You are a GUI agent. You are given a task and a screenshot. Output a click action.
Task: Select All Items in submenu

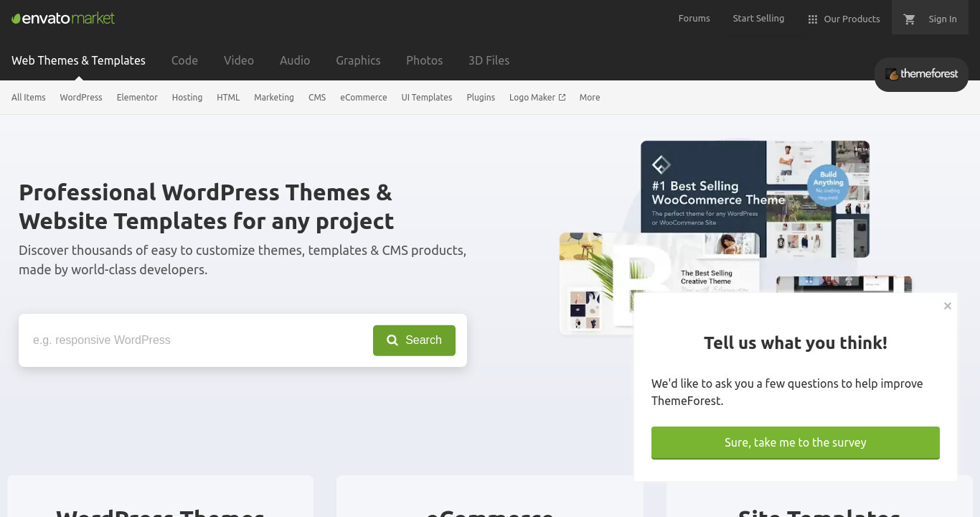click(x=29, y=98)
